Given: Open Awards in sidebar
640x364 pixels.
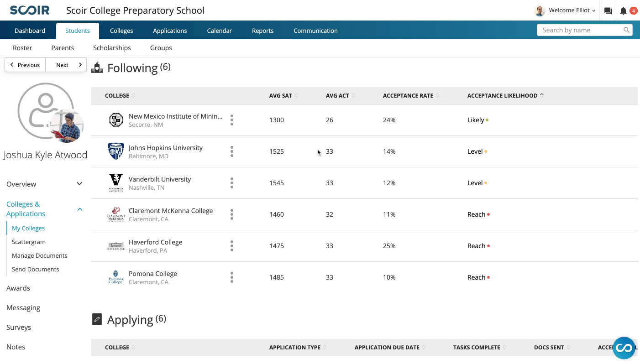Looking at the screenshot, I should coord(18,288).
